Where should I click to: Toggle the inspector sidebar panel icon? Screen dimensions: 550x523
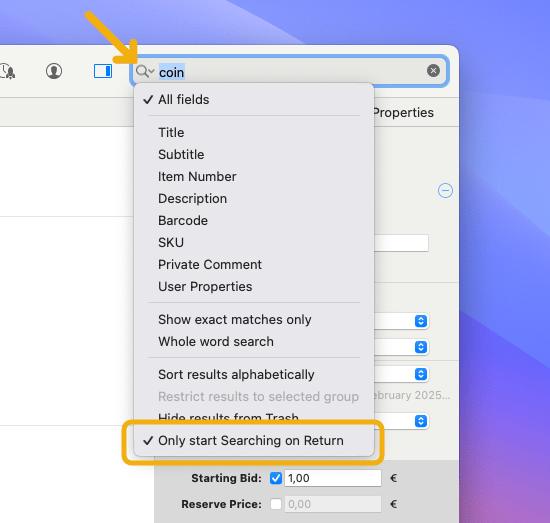click(103, 71)
